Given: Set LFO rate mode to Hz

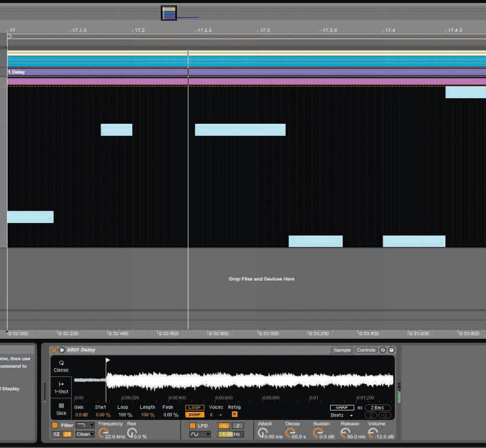Looking at the screenshot, I should [x=223, y=426].
